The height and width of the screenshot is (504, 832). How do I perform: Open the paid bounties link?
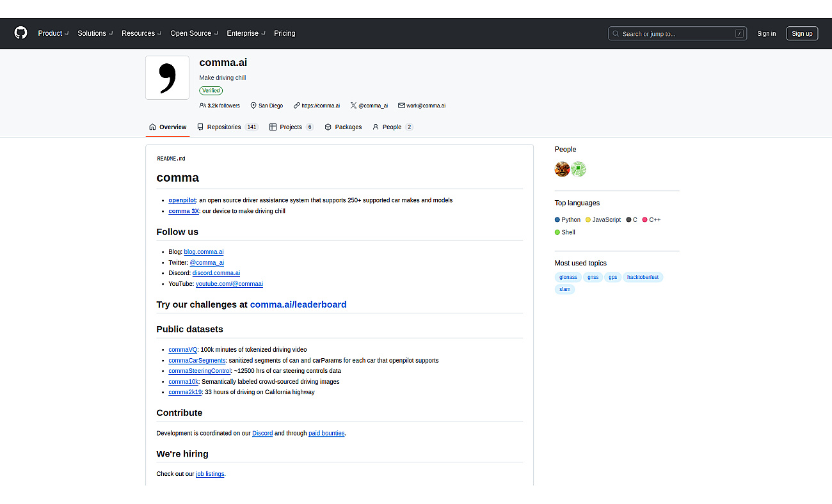[x=326, y=434]
